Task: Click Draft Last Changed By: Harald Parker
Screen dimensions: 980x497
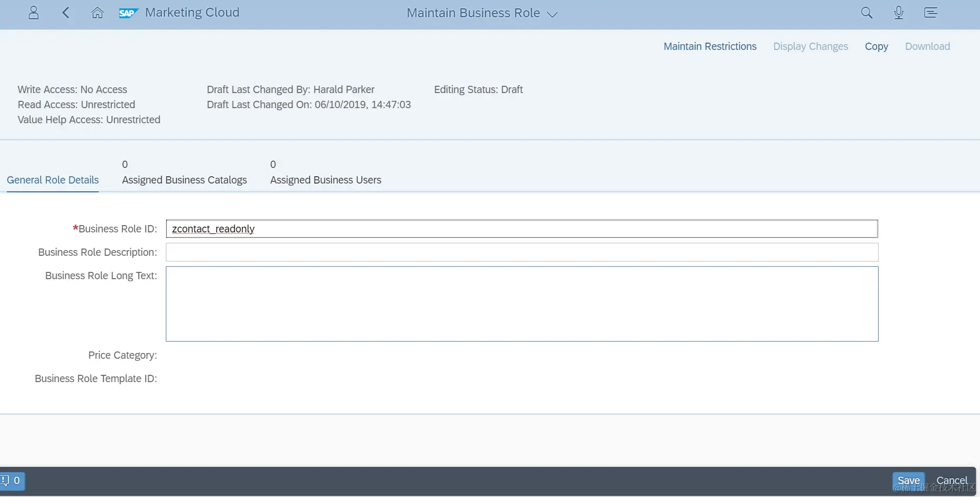Action: pyautogui.click(x=291, y=89)
